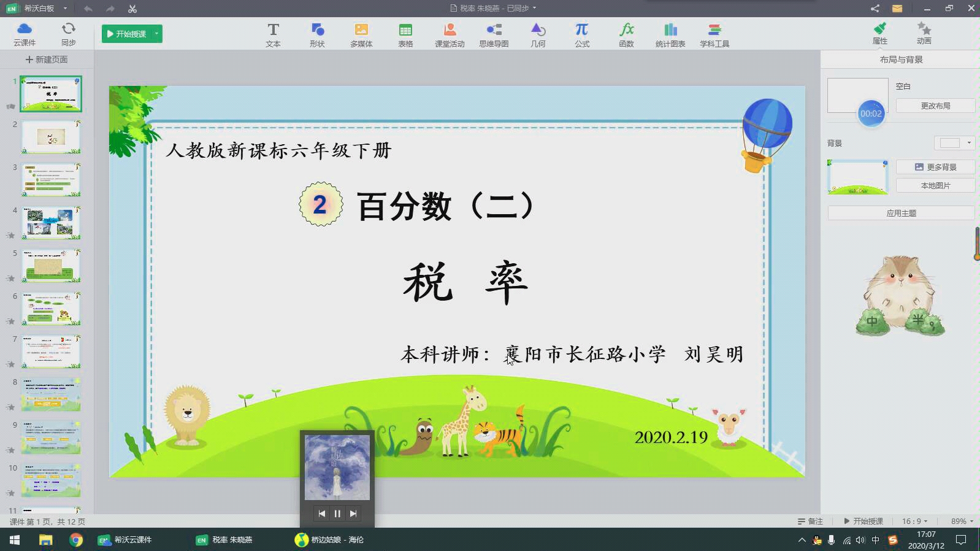The image size is (980, 551).
Task: Click the redo arrow in title bar
Action: [x=110, y=9]
